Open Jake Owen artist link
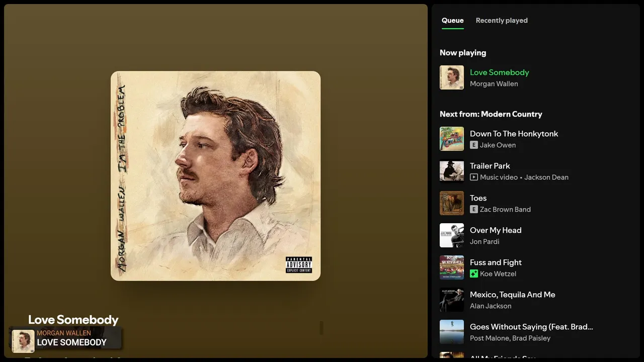The height and width of the screenshot is (362, 644). tap(498, 145)
